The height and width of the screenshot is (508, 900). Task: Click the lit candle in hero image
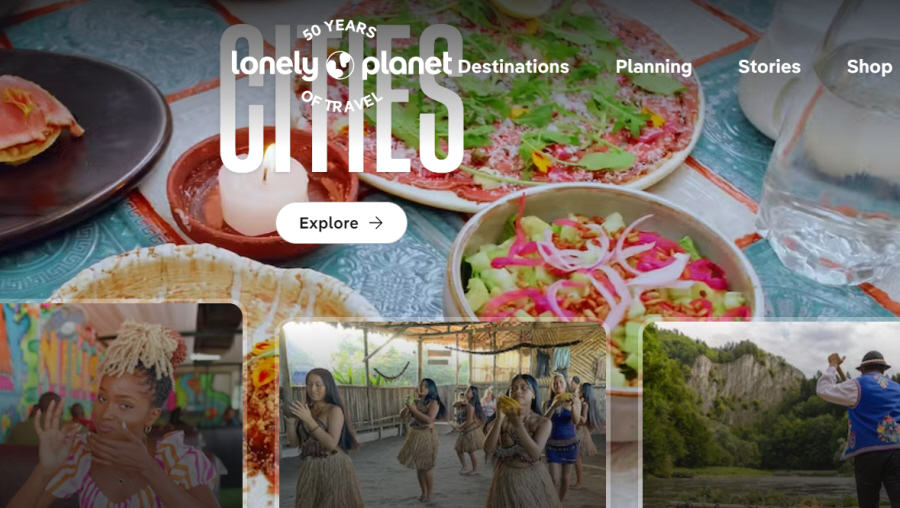[x=263, y=191]
